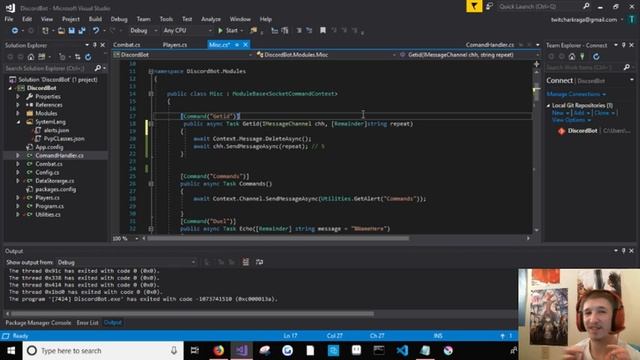This screenshot has width=640, height=360.
Task: Click the Quick Launch search magnifier icon
Action: click(x=586, y=7)
